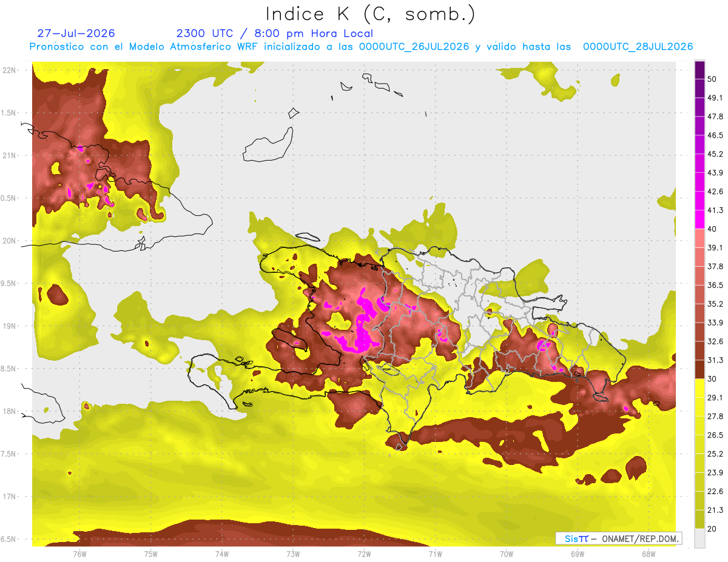Click the purple 46.5 legend band
This screenshot has height=562, width=728.
(699, 126)
